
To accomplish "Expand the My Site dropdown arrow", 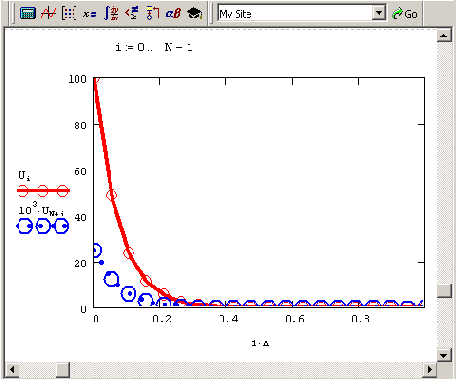I will tap(379, 13).
